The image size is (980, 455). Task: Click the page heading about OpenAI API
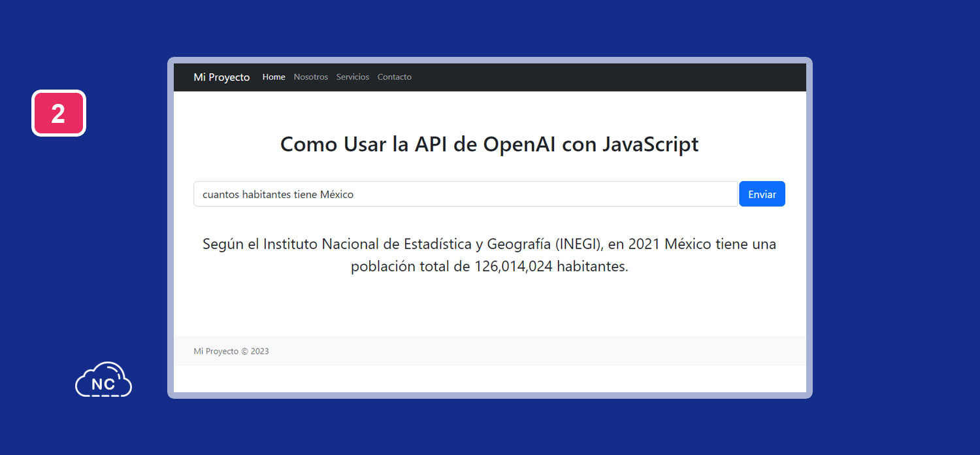(x=489, y=144)
